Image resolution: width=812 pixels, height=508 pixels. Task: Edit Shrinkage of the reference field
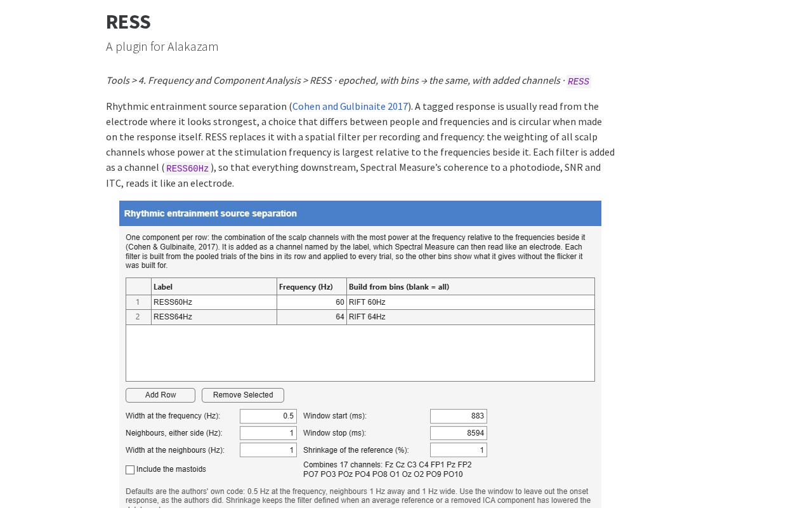click(x=459, y=450)
